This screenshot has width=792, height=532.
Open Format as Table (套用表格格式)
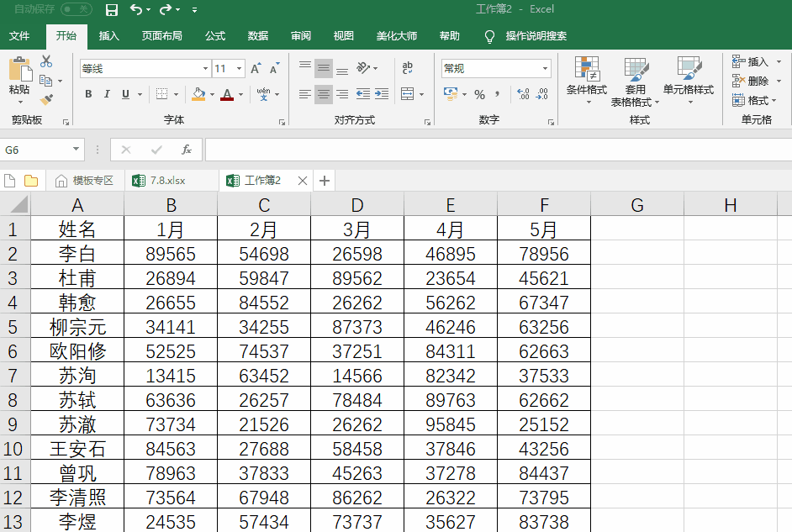tap(635, 81)
